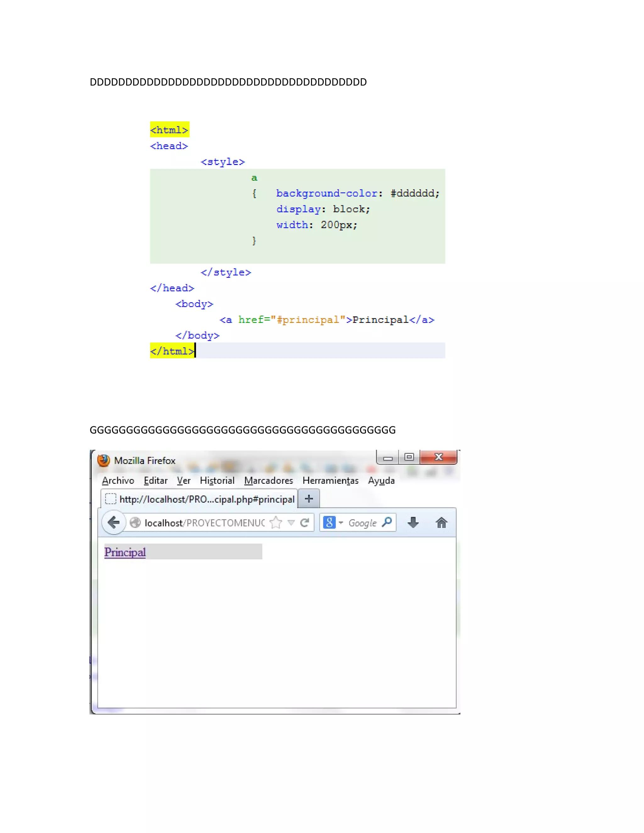Expand the URL history dropdown arrow
This screenshot has height=833, width=644.
[x=291, y=522]
